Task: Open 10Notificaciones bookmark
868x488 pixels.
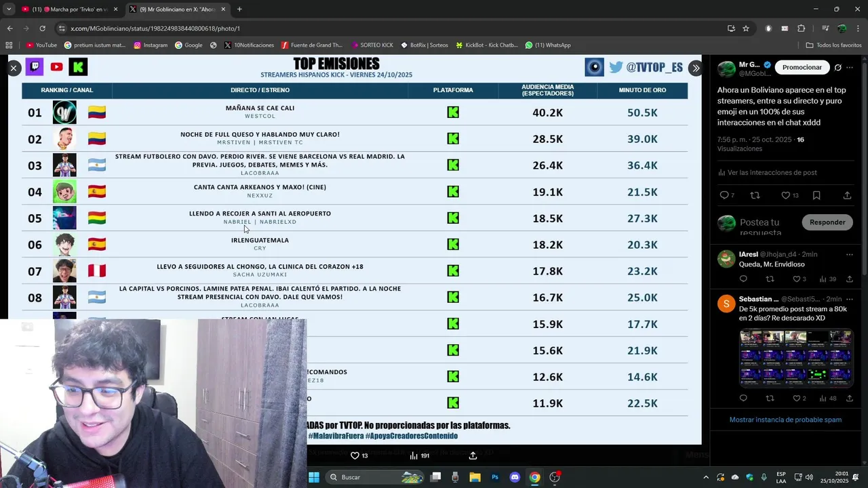Action: pyautogui.click(x=249, y=45)
